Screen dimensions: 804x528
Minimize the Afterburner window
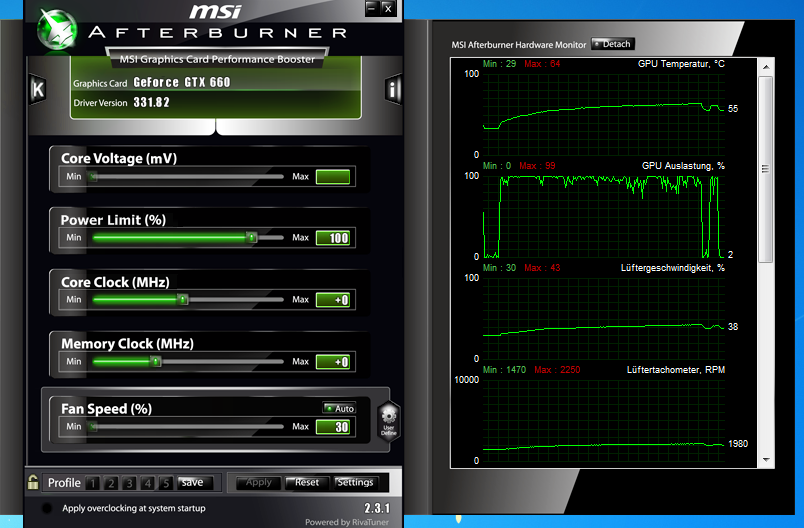tap(372, 8)
